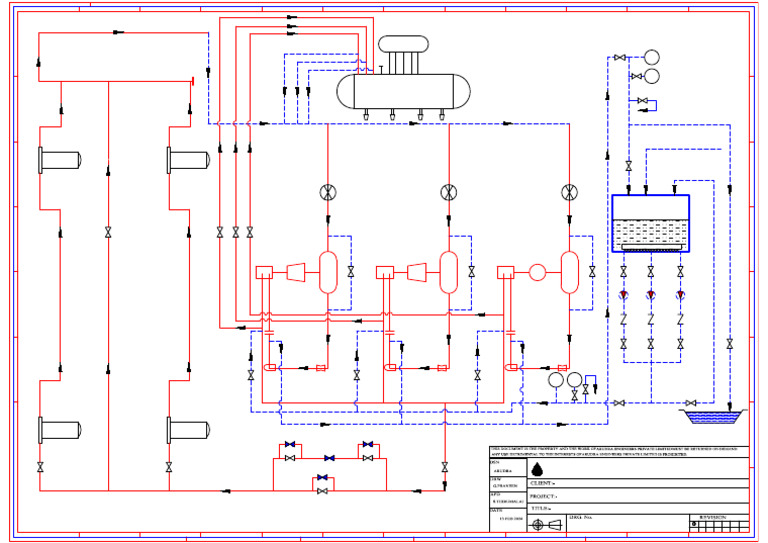The image size is (768, 543).
Task: Select the rightmost crossed-circle flow meter
Action: pos(569,192)
